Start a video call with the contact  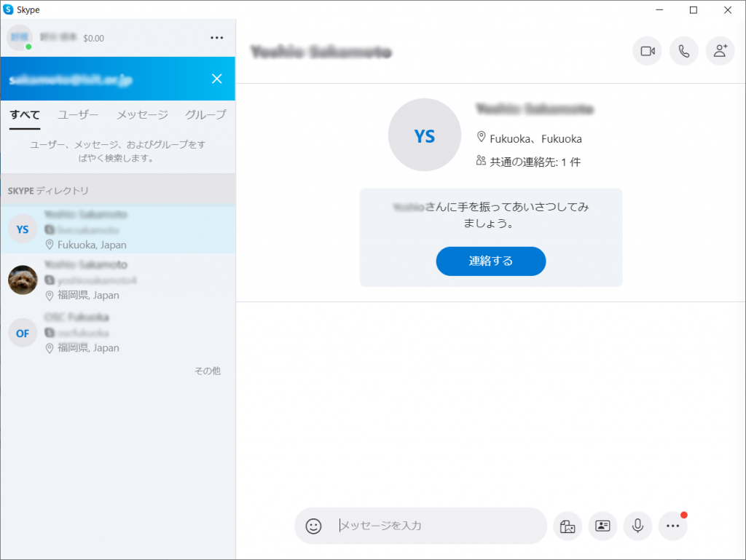647,51
